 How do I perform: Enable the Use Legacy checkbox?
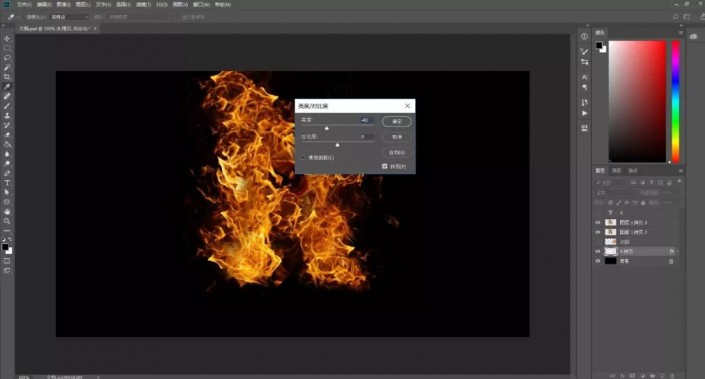[303, 158]
